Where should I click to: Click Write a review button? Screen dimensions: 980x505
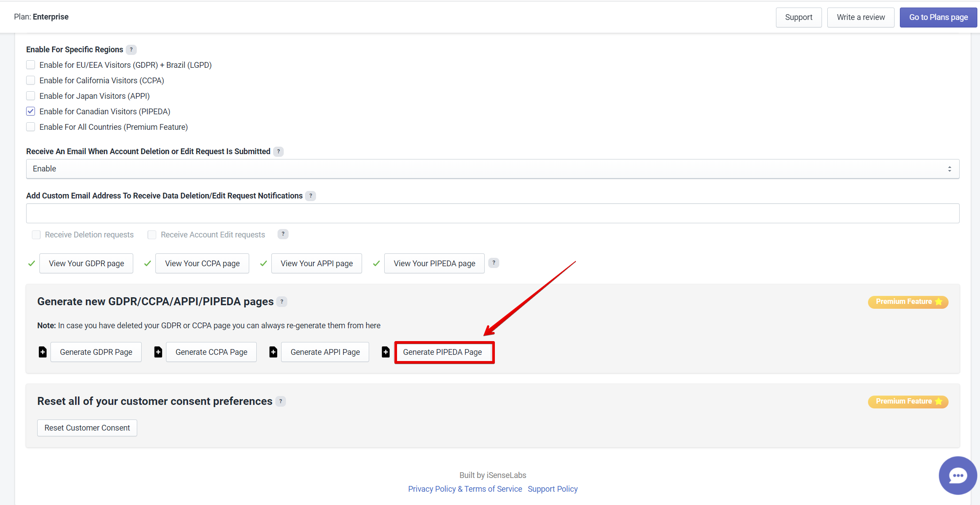tap(860, 17)
